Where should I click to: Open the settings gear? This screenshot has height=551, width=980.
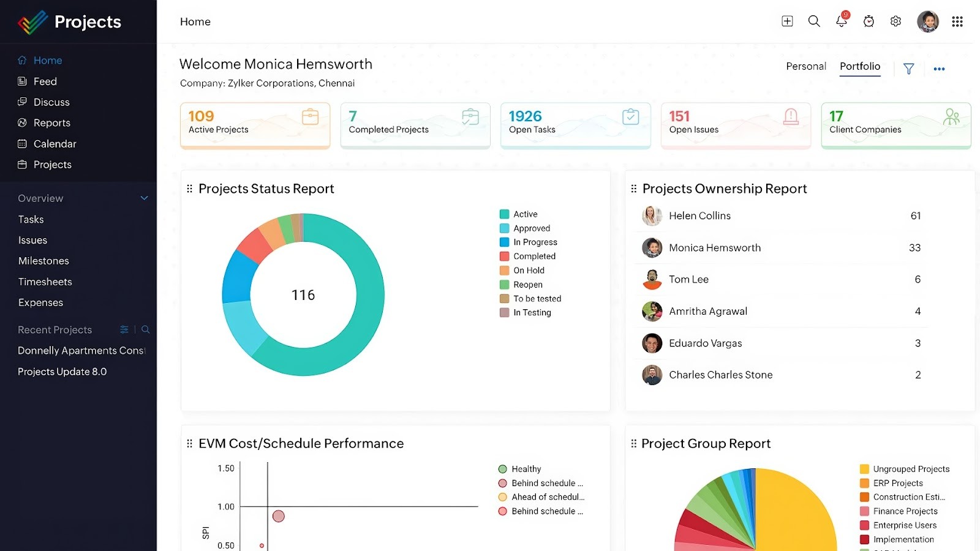(x=895, y=21)
